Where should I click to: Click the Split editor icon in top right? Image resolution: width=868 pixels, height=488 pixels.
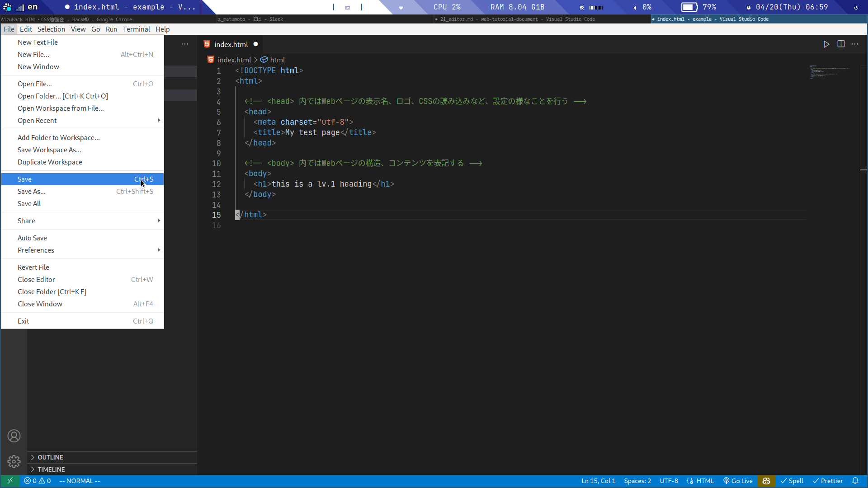coord(841,44)
